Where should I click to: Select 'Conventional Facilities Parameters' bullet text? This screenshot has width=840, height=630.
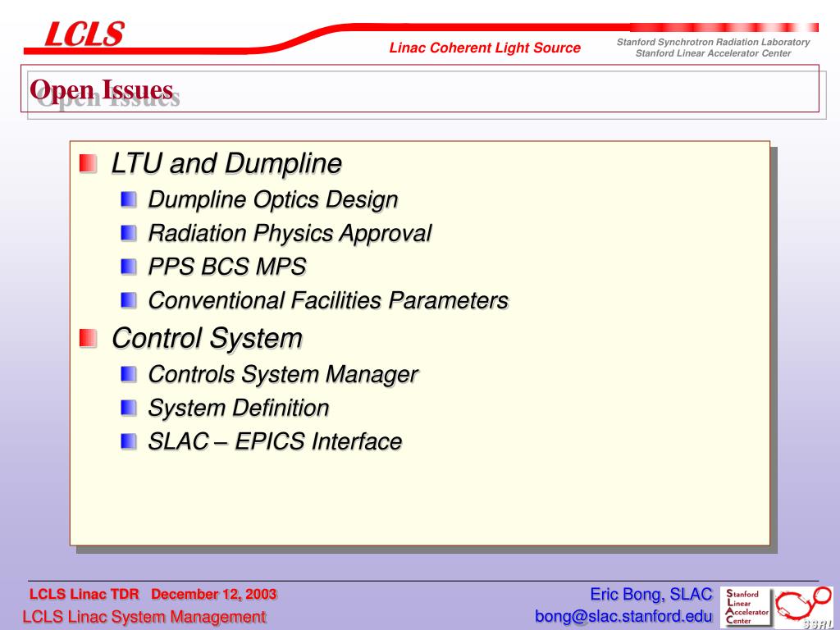328,300
